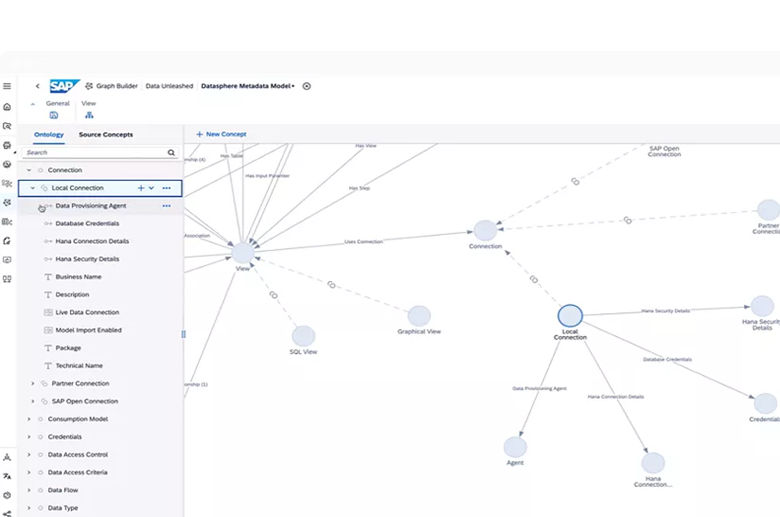Switch to the Source Concepts tab

pyautogui.click(x=105, y=134)
